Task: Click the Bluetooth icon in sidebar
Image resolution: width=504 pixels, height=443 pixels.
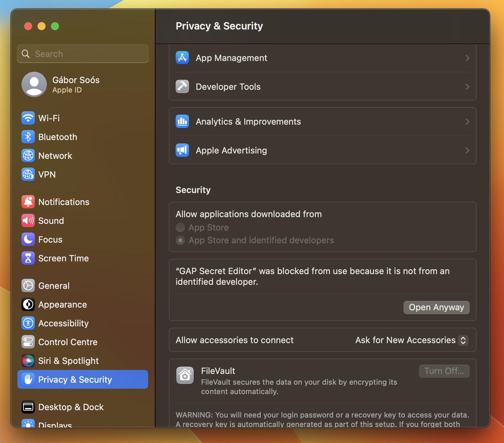Action: (28, 137)
